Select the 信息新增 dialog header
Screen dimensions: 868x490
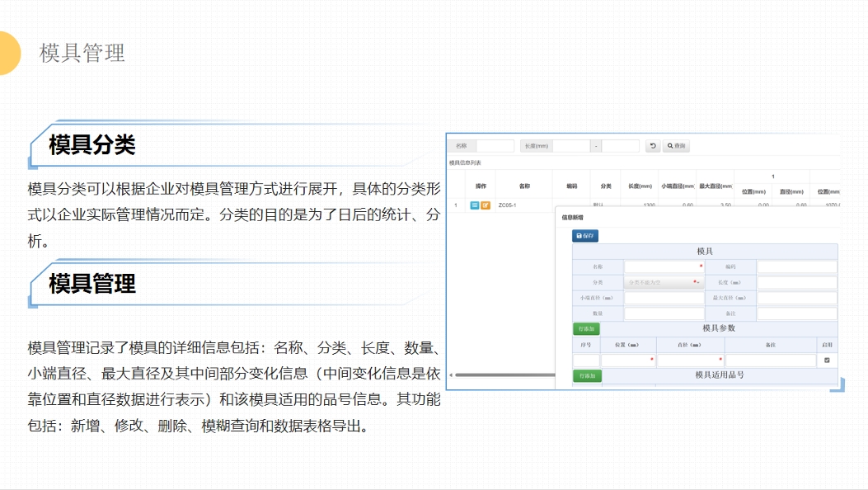point(573,215)
